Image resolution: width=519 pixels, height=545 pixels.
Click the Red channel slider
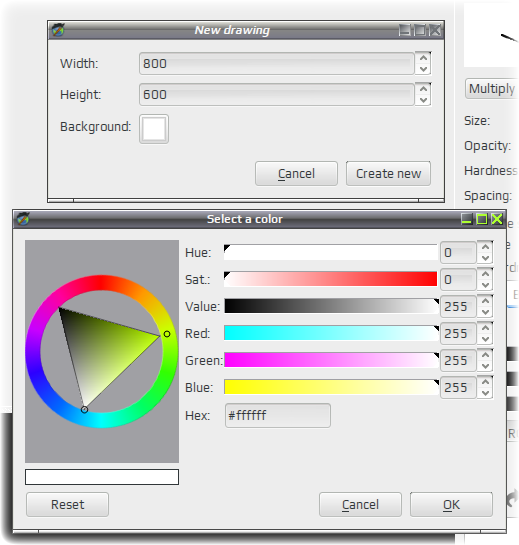point(331,333)
